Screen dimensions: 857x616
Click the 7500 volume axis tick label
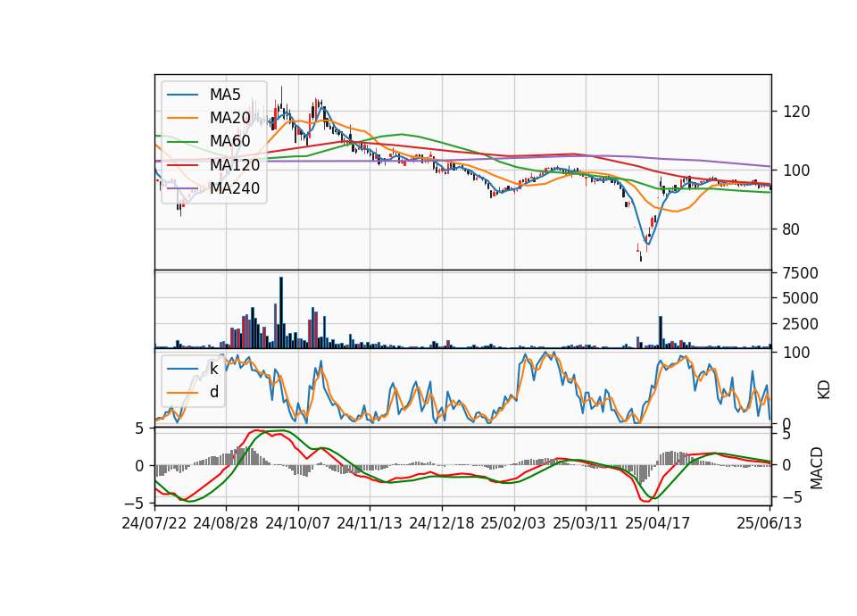tap(801, 273)
